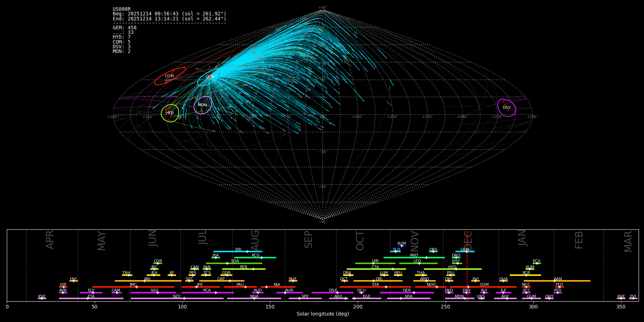Click the +330 longitude label on map
This screenshot has height=322, width=644.
point(357,117)
